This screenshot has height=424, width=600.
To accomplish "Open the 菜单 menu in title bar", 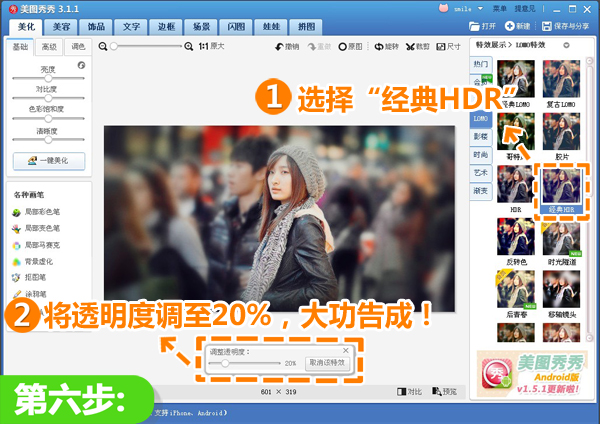I will (x=499, y=8).
